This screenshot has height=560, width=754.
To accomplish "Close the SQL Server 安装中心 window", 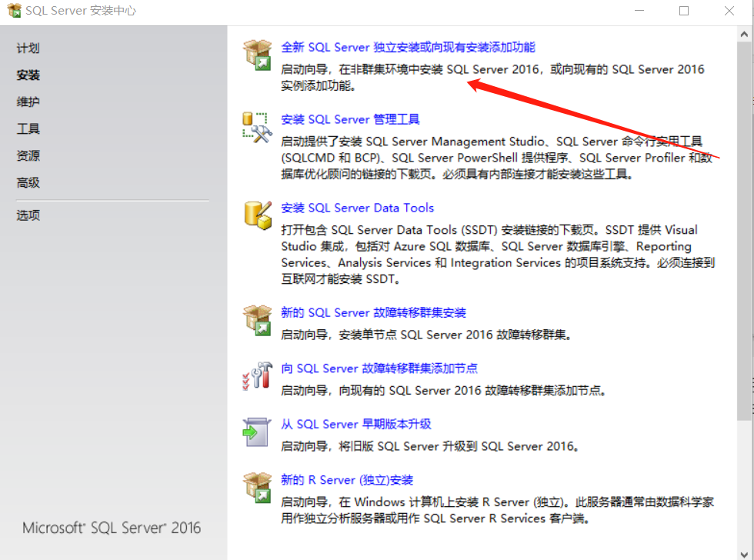I will (x=729, y=11).
